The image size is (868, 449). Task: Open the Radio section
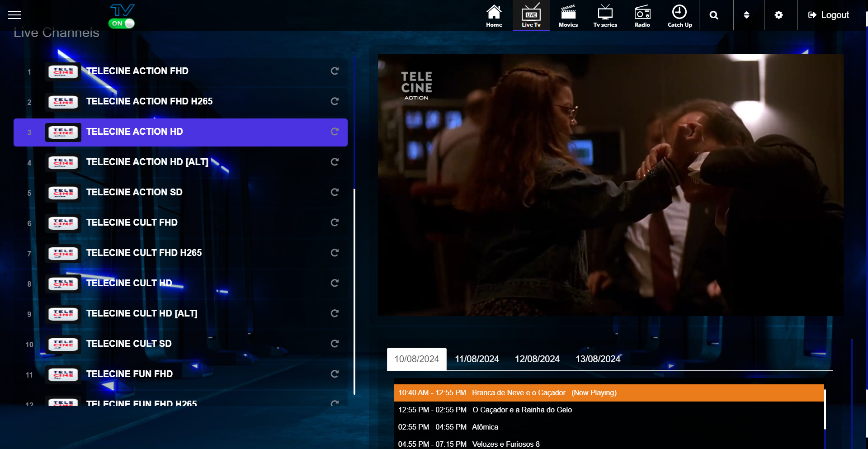(x=642, y=15)
